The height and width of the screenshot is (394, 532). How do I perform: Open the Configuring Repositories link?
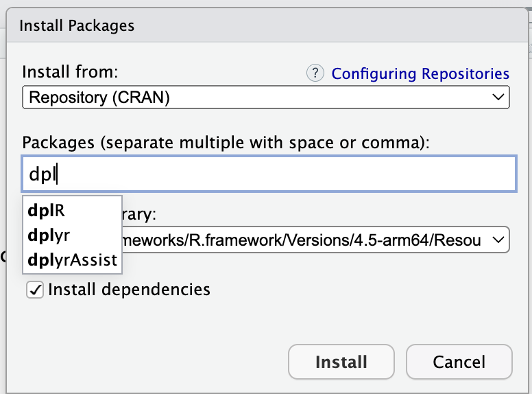pyautogui.click(x=420, y=73)
